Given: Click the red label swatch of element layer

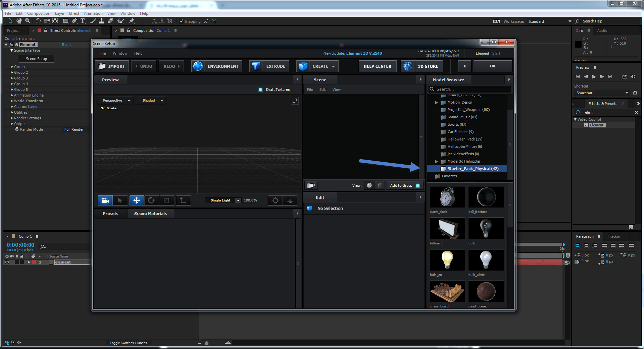Looking at the screenshot, I should point(34,262).
